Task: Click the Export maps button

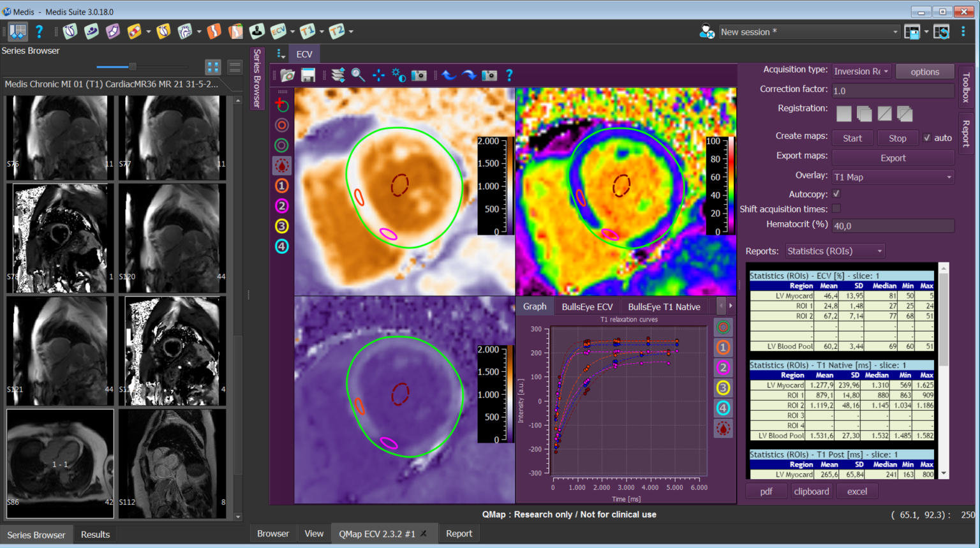Action: pos(893,158)
